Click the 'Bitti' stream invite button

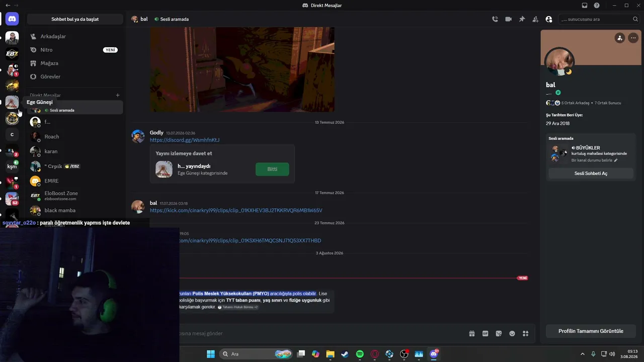click(x=272, y=169)
